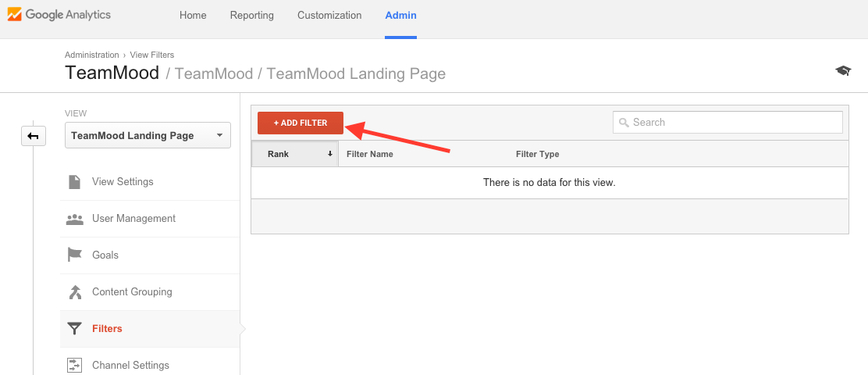
Task: Go to the Home tab
Action: (193, 16)
